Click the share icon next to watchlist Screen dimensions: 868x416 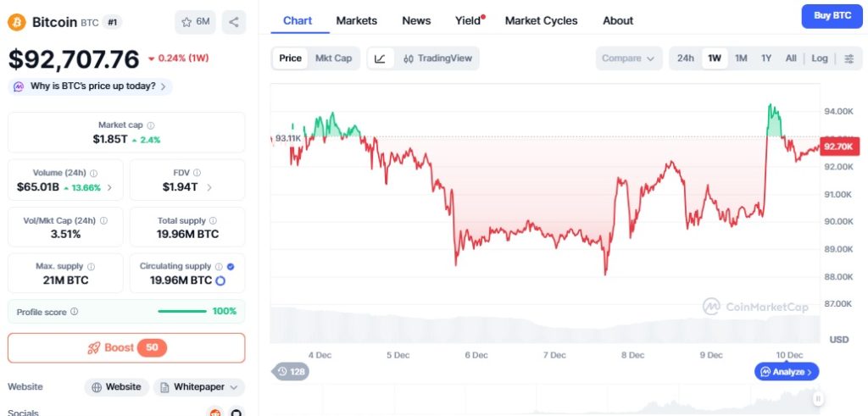pyautogui.click(x=234, y=22)
